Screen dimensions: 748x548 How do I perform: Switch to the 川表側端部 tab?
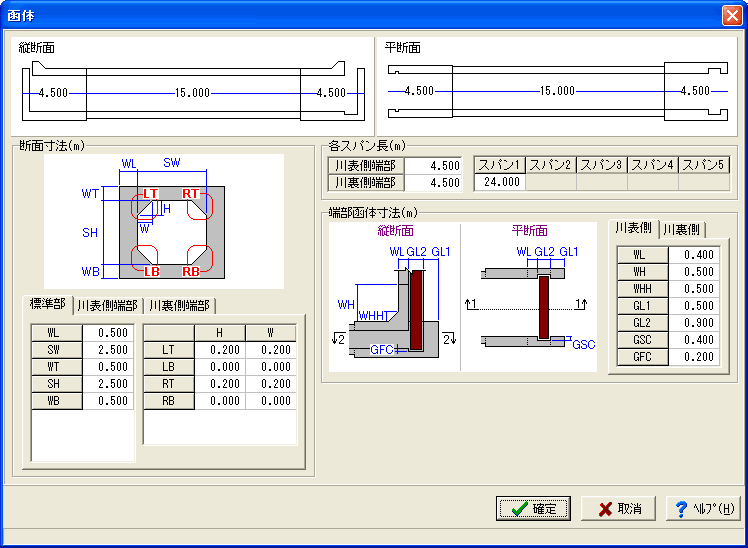click(108, 306)
